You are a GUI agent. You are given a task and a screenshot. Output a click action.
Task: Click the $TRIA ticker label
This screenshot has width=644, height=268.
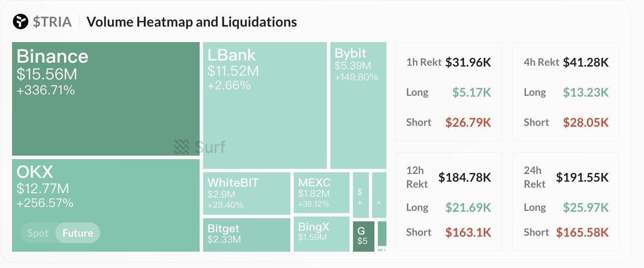point(52,21)
